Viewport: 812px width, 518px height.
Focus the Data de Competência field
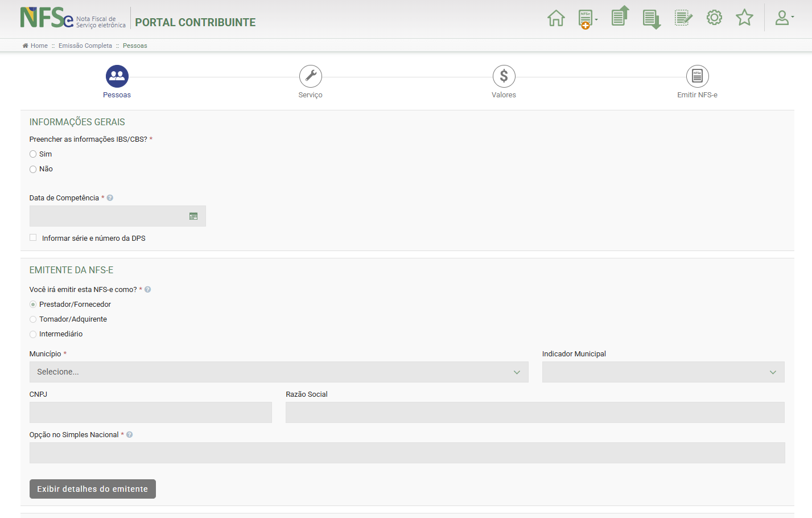tap(118, 216)
